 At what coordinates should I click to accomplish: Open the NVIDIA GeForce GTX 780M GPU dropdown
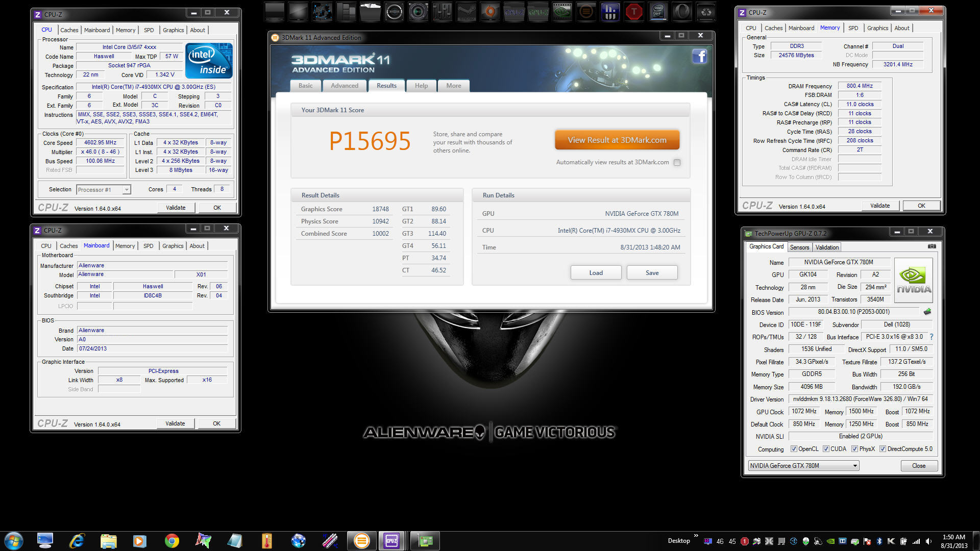tap(803, 466)
